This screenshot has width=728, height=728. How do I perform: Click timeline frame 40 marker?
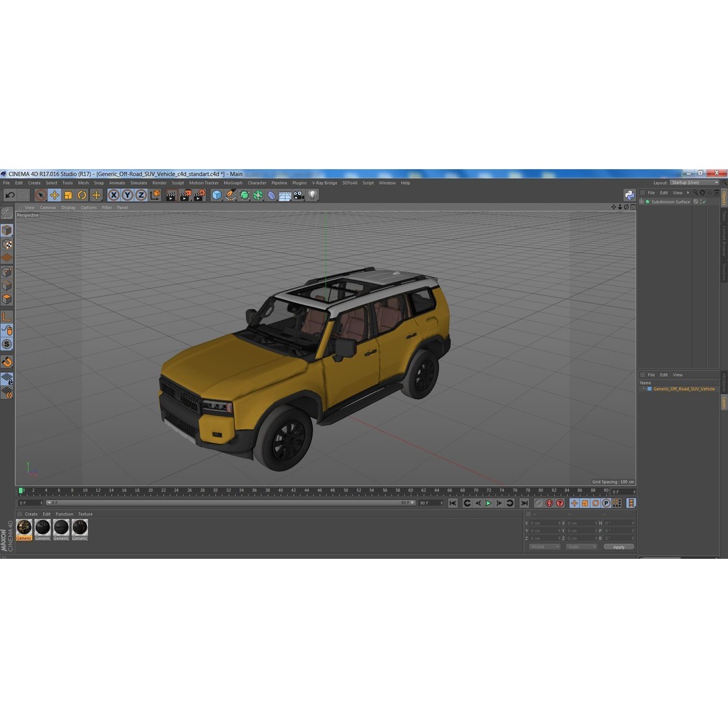click(x=280, y=491)
